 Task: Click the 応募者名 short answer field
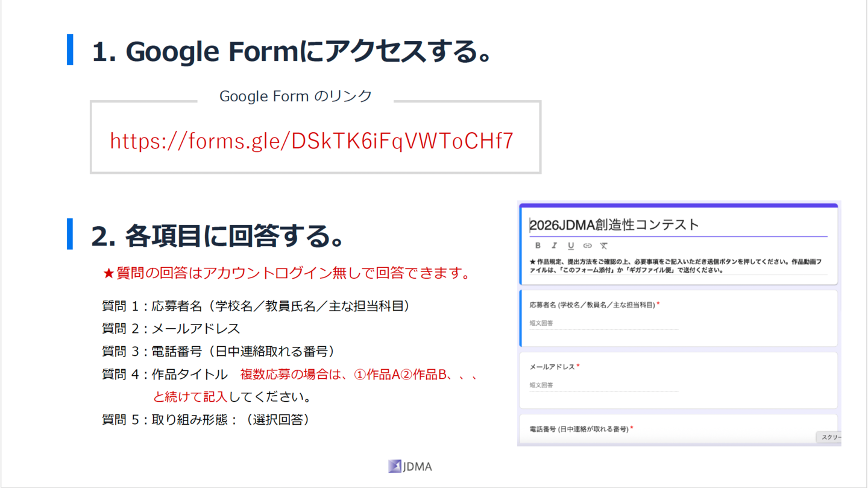[x=603, y=323]
